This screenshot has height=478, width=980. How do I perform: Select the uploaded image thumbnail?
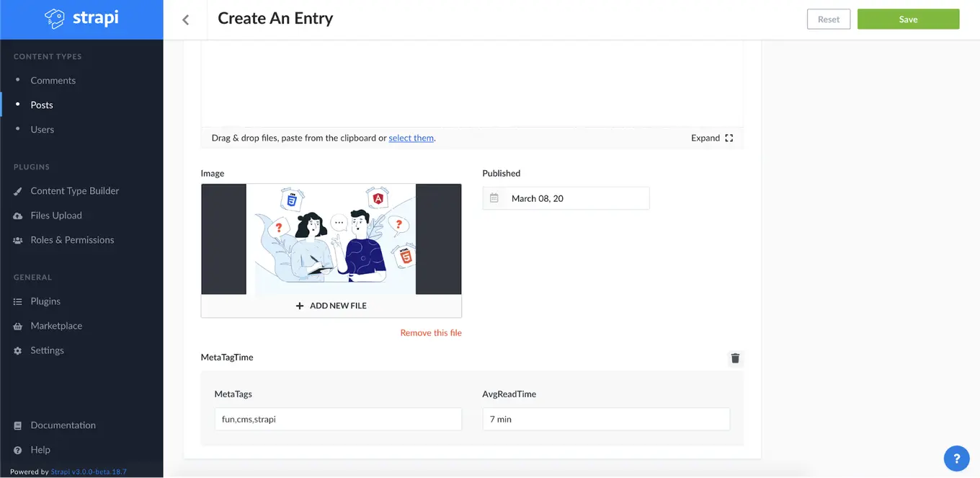click(331, 239)
